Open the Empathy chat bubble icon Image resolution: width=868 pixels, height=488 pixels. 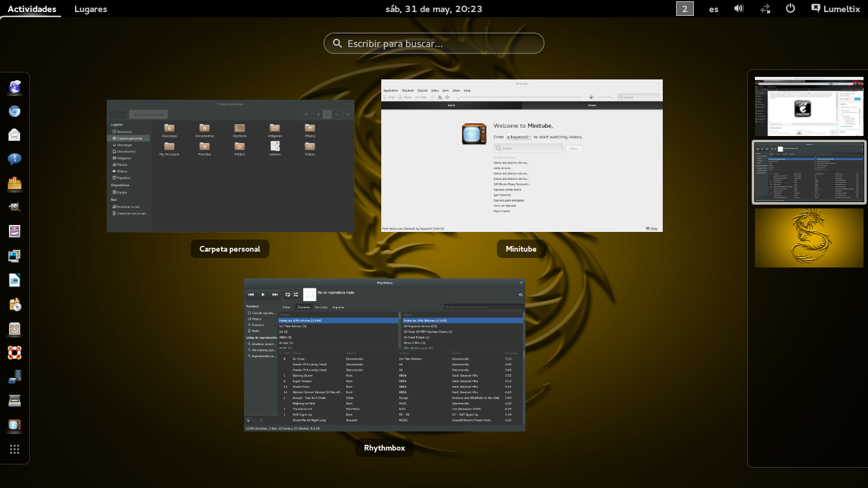click(15, 159)
